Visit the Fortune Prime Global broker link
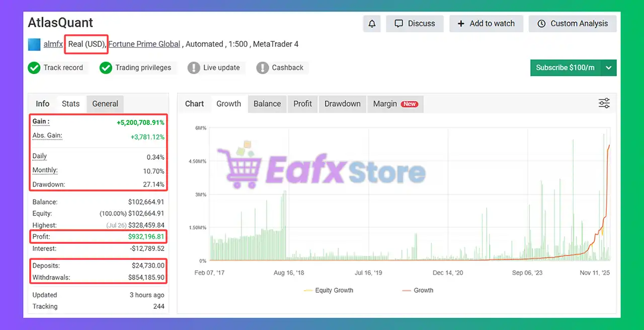The width and height of the screenshot is (644, 330). [144, 44]
